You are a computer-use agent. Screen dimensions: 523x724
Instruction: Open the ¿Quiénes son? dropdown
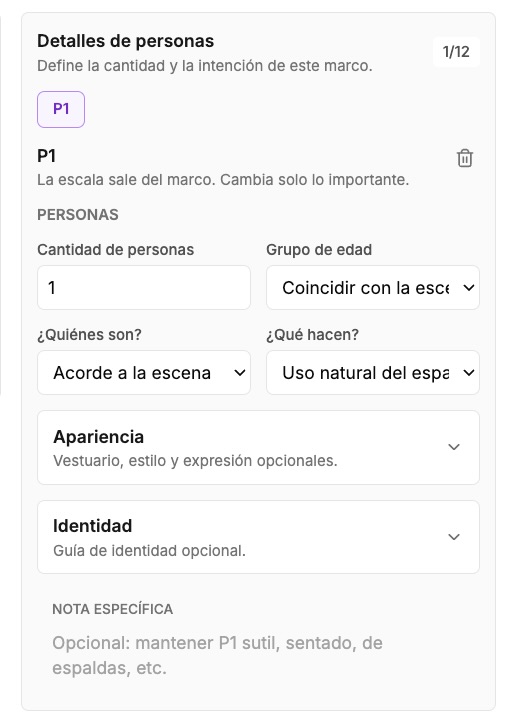(x=144, y=373)
